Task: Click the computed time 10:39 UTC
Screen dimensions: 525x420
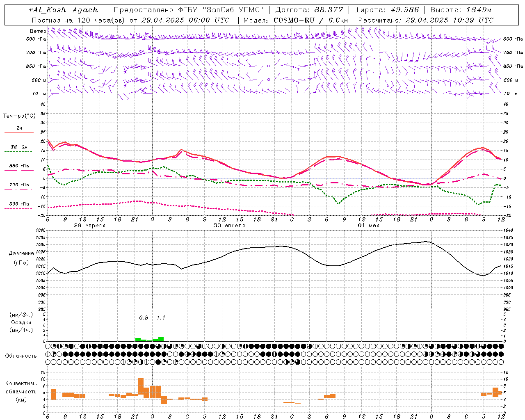Action: point(473,20)
